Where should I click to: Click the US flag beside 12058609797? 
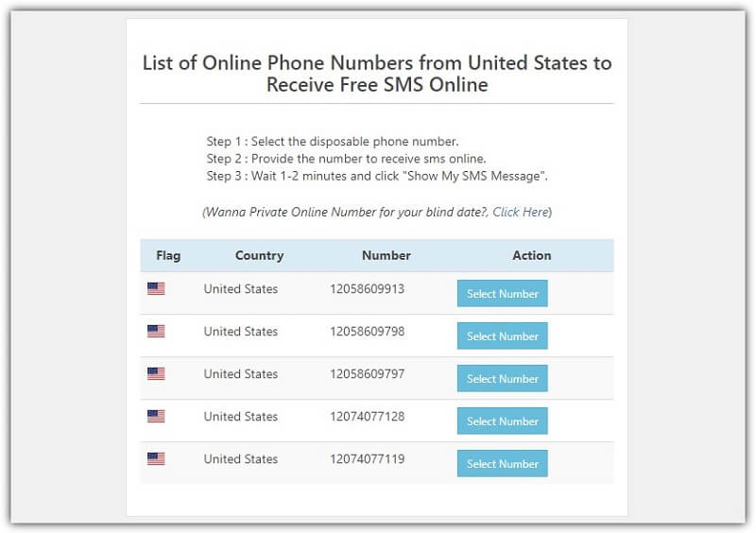click(x=156, y=373)
